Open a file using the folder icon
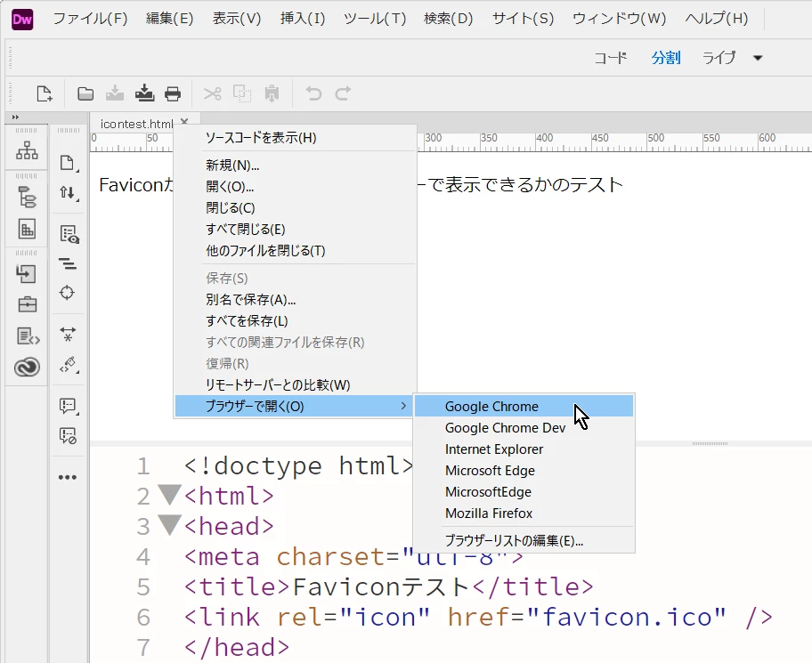Image resolution: width=812 pixels, height=663 pixels. [x=85, y=93]
